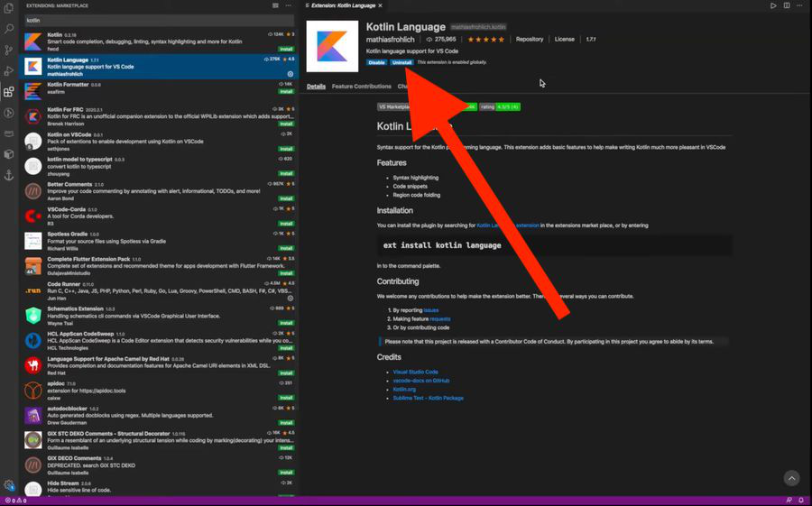Image resolution: width=812 pixels, height=506 pixels.
Task: Click the large Kotlin Language logo in the details pane
Action: click(332, 46)
